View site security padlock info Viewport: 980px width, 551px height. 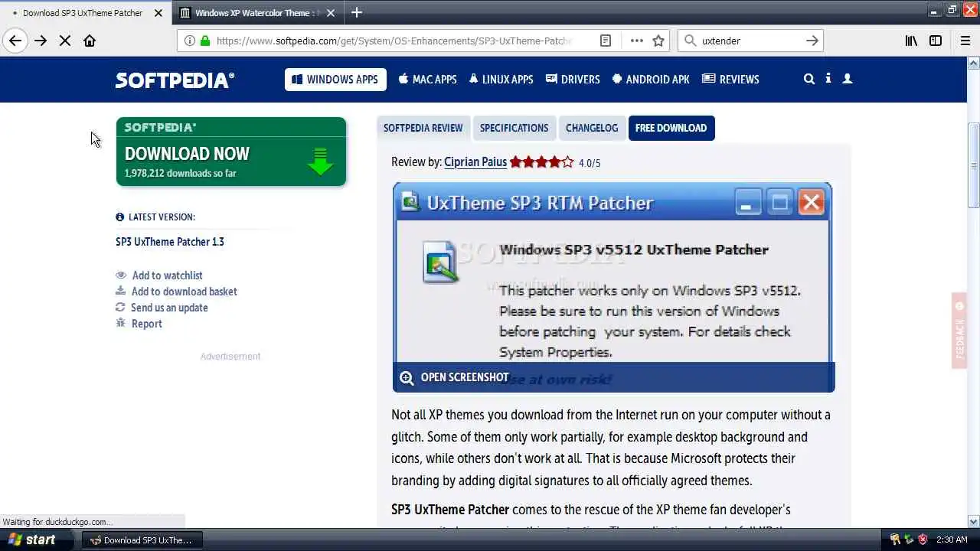point(205,41)
